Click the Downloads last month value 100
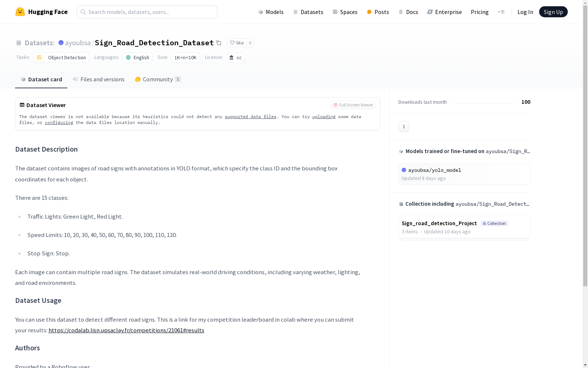Screen dimensions: 588x368 (x=526, y=102)
